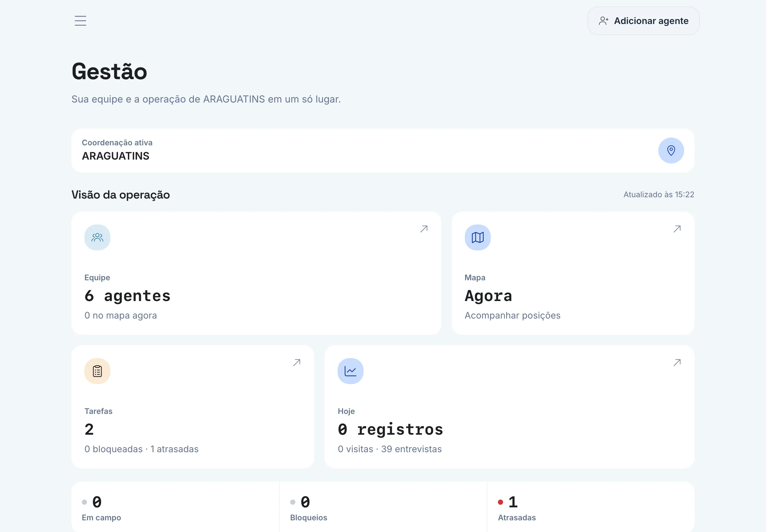Viewport: 766px width, 532px height.
Task: Click the 'Visão da operação' heading
Action: point(121,195)
